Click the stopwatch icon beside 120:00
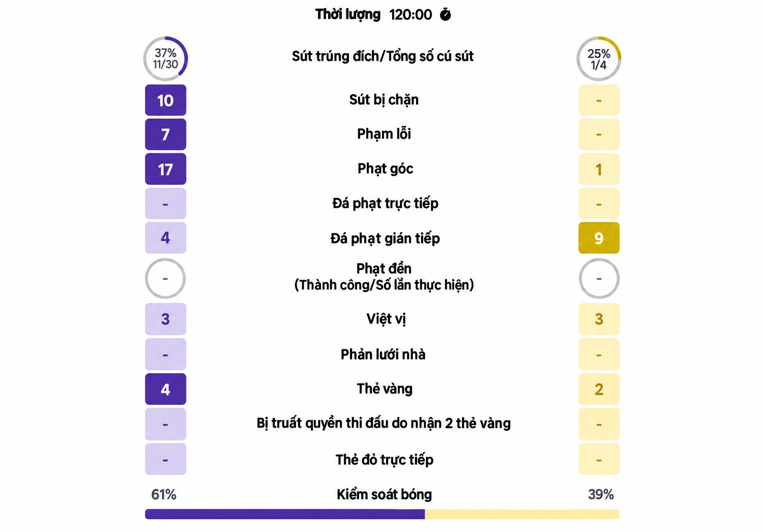765x532 pixels. [445, 14]
